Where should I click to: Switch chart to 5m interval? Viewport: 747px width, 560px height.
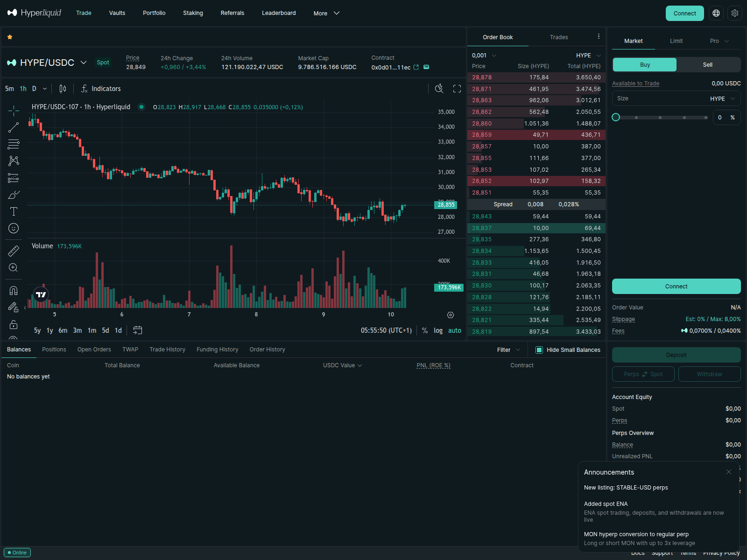click(9, 89)
